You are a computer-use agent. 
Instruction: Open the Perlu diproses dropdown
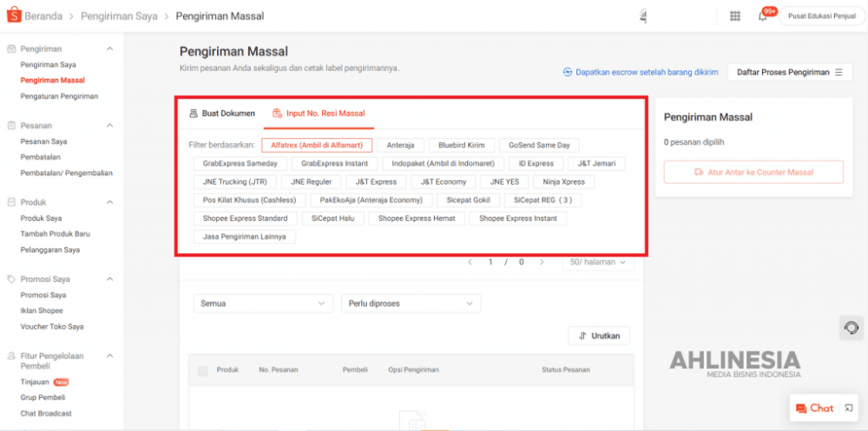(411, 304)
